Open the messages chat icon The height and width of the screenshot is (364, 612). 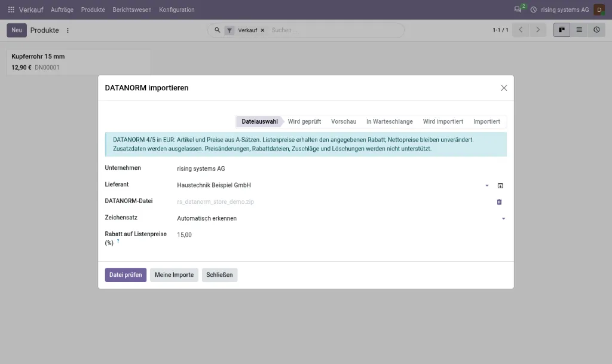coord(518,10)
